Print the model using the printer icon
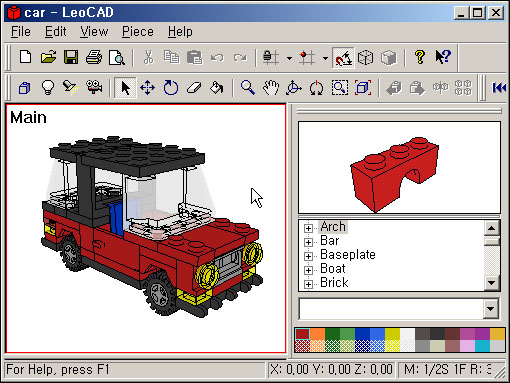Viewport: 510px width, 383px height. pyautogui.click(x=94, y=57)
